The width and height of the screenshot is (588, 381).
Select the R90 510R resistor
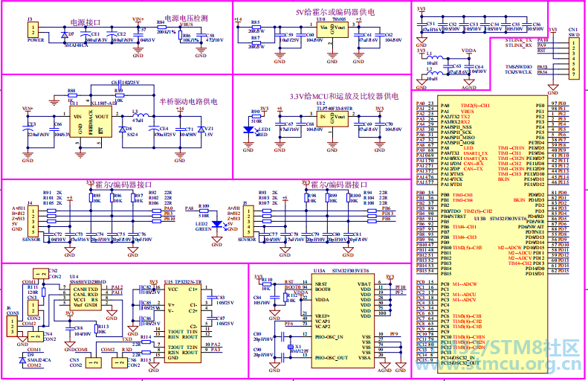256,116
